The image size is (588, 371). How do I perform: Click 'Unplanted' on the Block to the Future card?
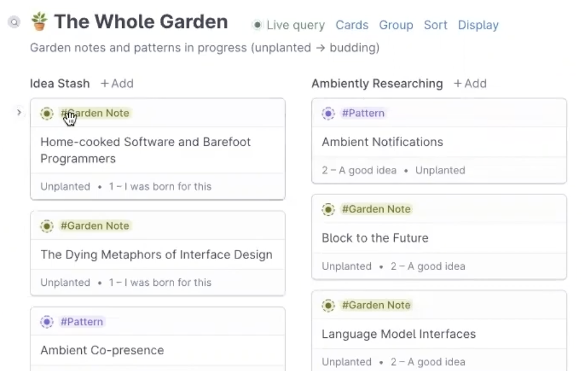347,266
